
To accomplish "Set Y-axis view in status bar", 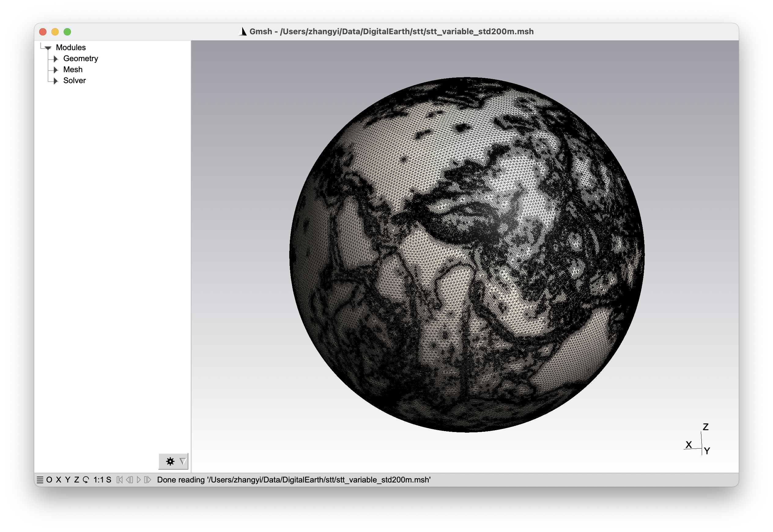I will pyautogui.click(x=68, y=480).
